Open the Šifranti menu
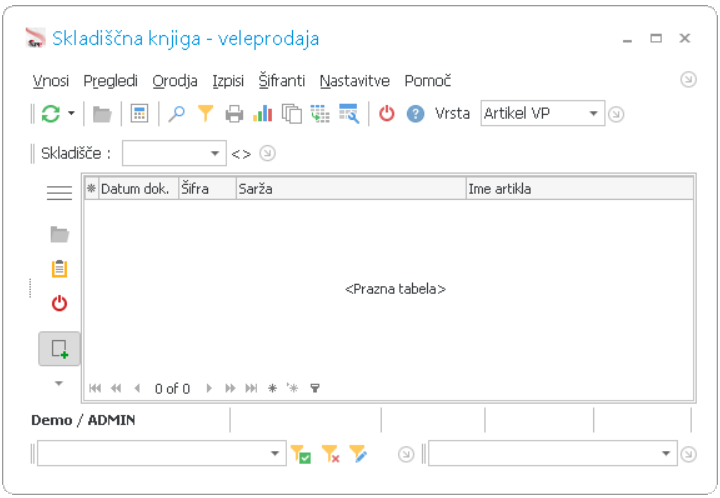Image resolution: width=720 pixels, height=498 pixels. point(281,80)
